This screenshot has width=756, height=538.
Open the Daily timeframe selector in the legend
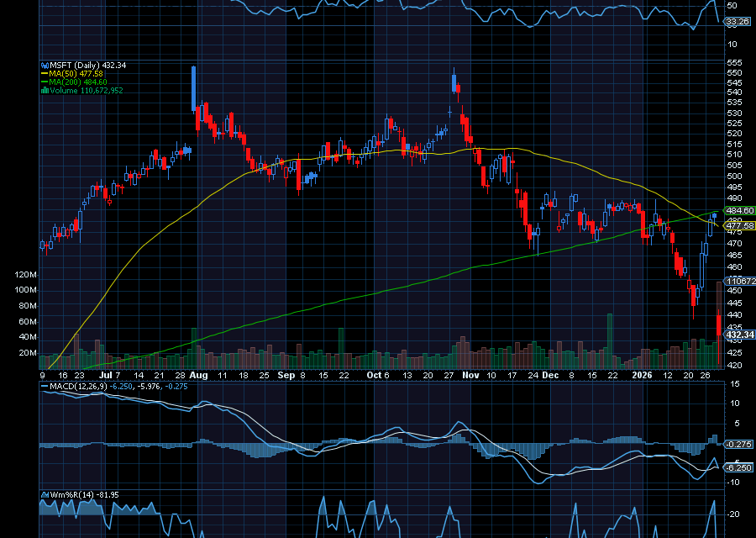point(84,65)
